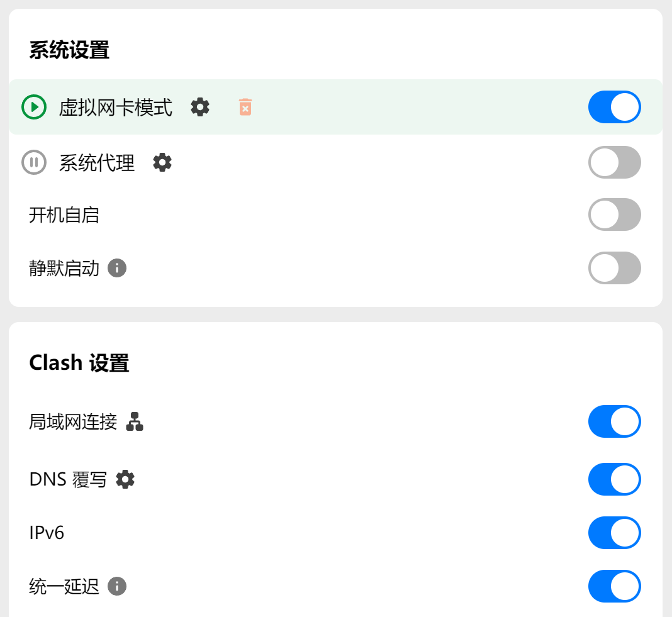Screen dimensions: 672x617
Task: Disable the 虚拟网卡模式 toggle
Action: (614, 107)
